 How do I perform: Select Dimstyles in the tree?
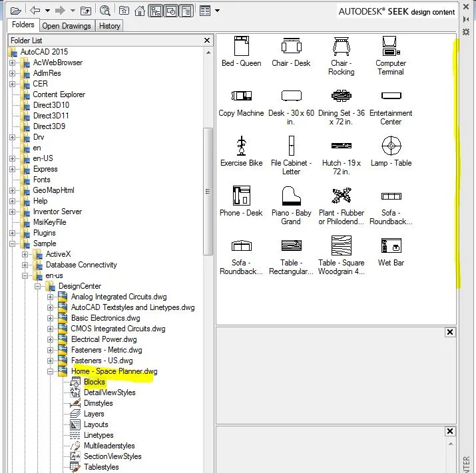99,403
